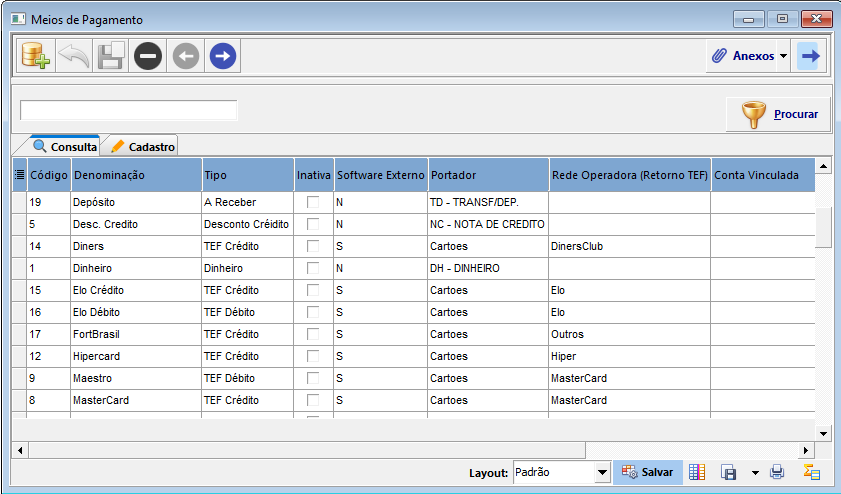Viewport: 841px width, 494px height.
Task: Open the grid selector icon left of Código
Action: (x=19, y=174)
